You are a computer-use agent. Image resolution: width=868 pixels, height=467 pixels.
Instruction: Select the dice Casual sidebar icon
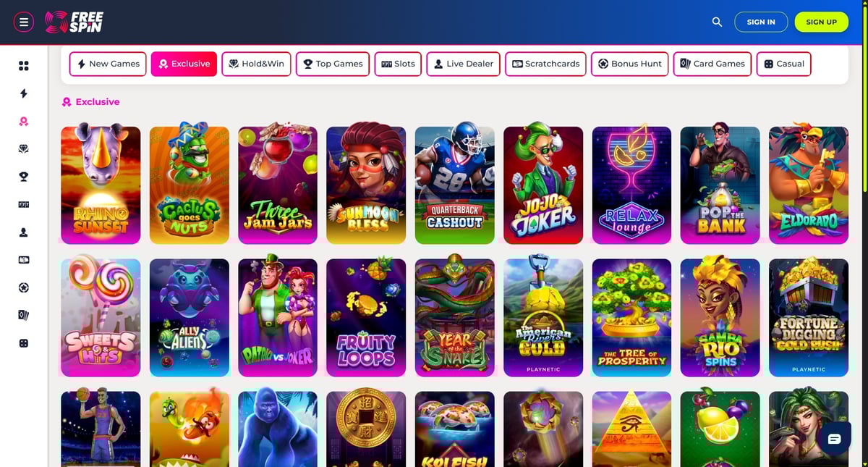24,343
